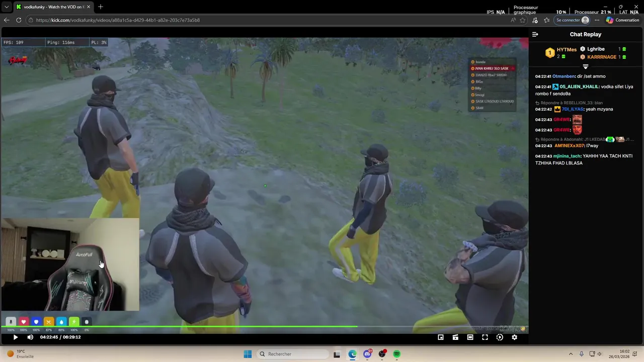Open the playback speed control icon
The width and height of the screenshot is (644, 362).
click(500, 337)
